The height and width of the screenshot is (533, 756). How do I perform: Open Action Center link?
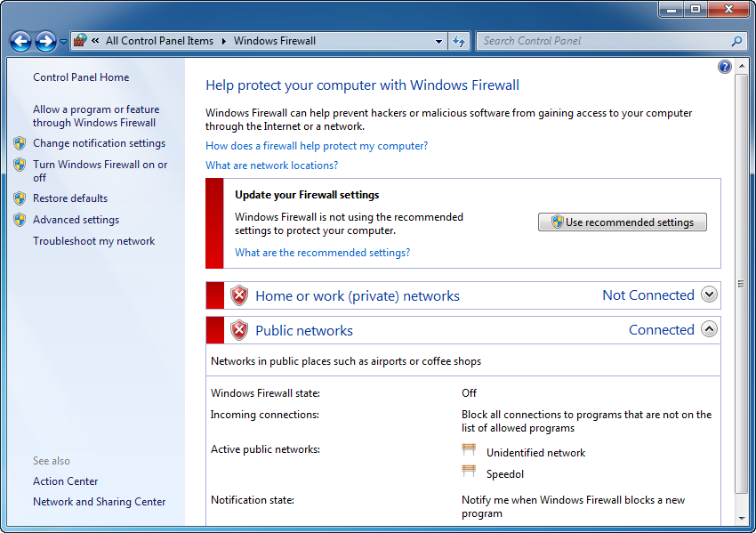click(65, 481)
